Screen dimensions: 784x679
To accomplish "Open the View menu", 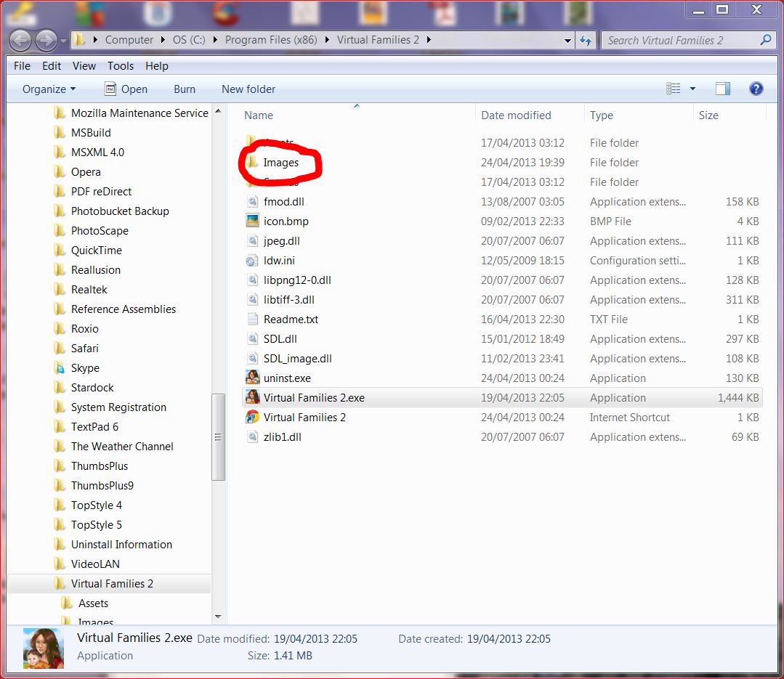I will tap(84, 66).
